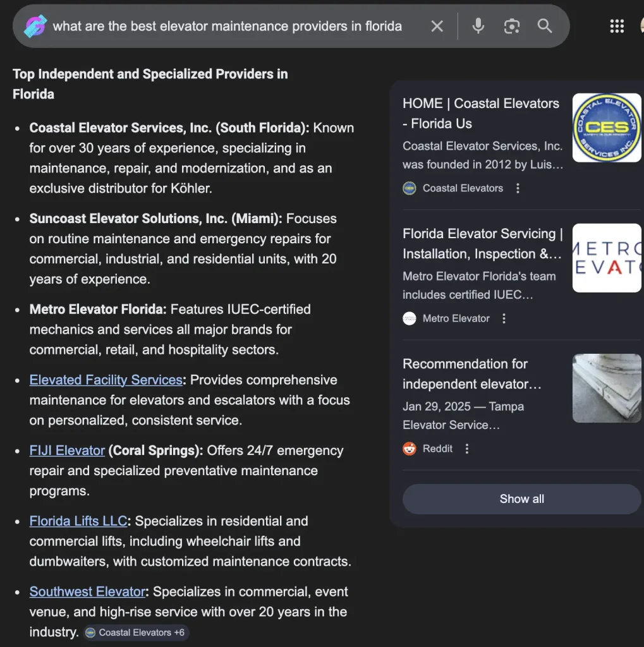Open three-dot menu next to Metro Elevator
Image resolution: width=644 pixels, height=647 pixels.
(x=504, y=318)
